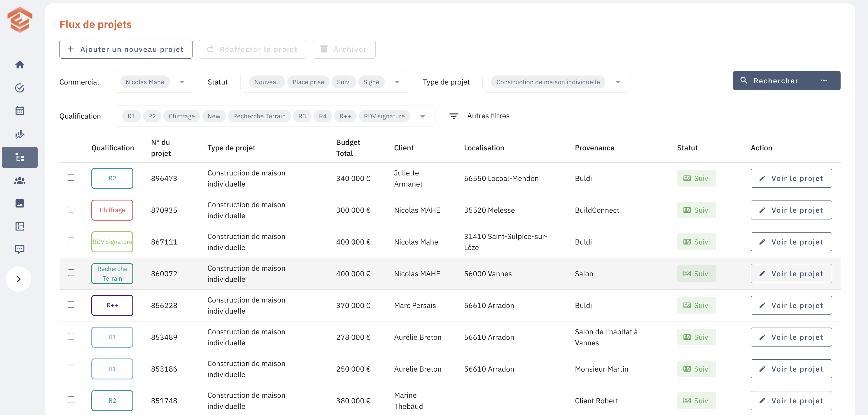Click location 56550 Locoal-Mendon
The height and width of the screenshot is (415, 868).
click(501, 178)
